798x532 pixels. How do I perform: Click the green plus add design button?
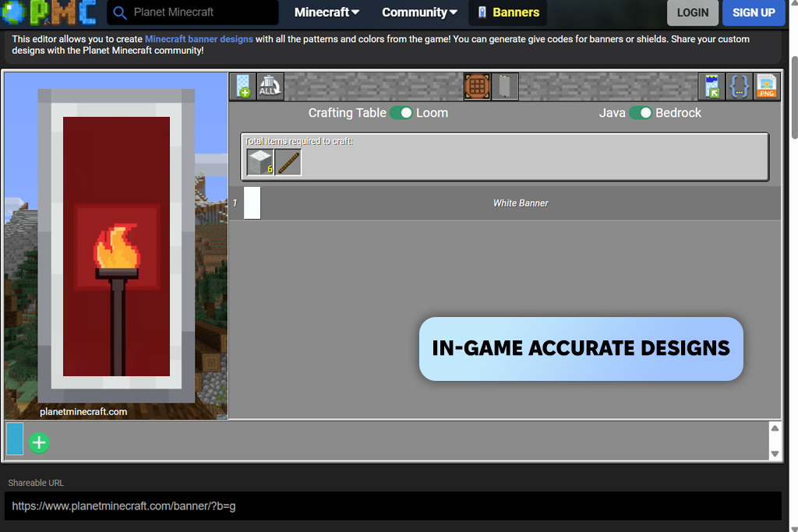pos(39,443)
